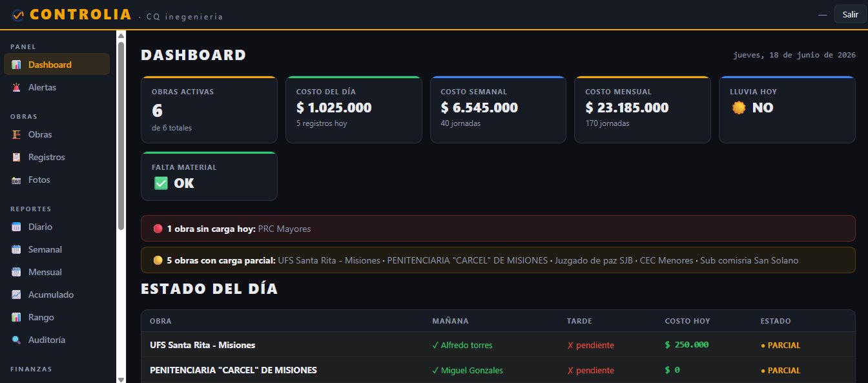
Task: Go to the Obras page
Action: 57,134
